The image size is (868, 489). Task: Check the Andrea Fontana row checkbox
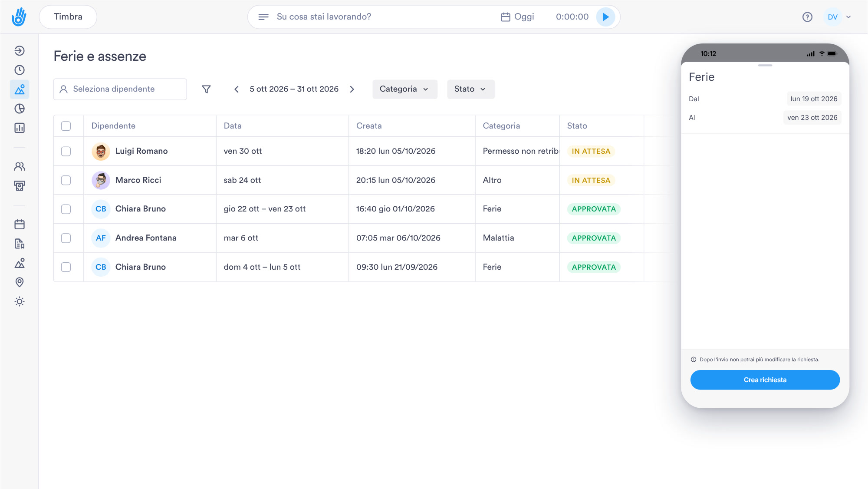66,238
